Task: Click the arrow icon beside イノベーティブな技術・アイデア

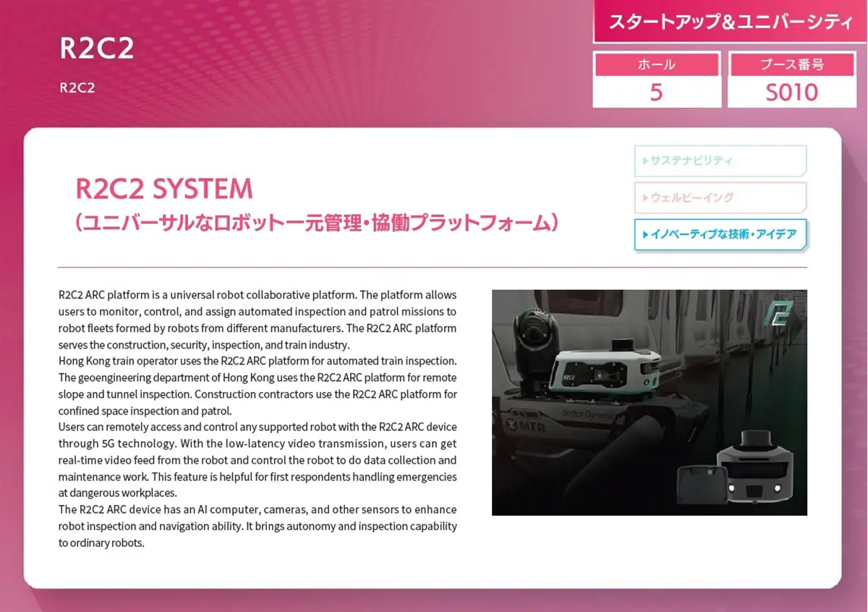Action: click(x=644, y=234)
